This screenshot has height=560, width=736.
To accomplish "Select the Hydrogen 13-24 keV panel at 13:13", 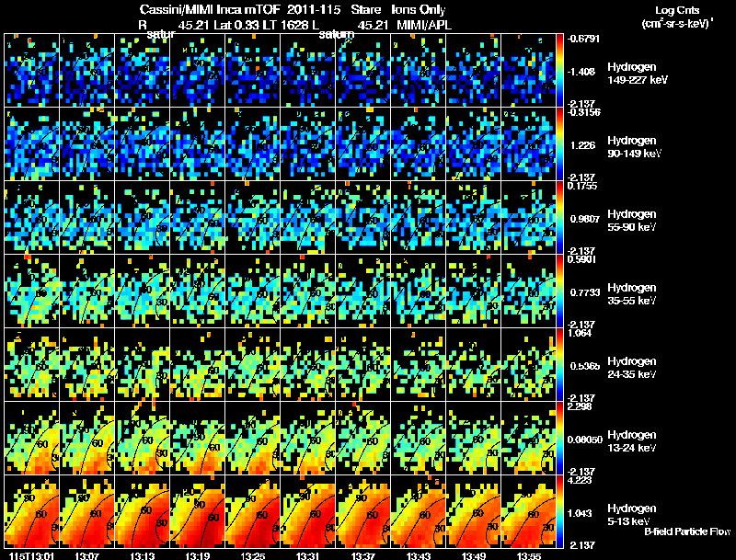I will [143, 438].
